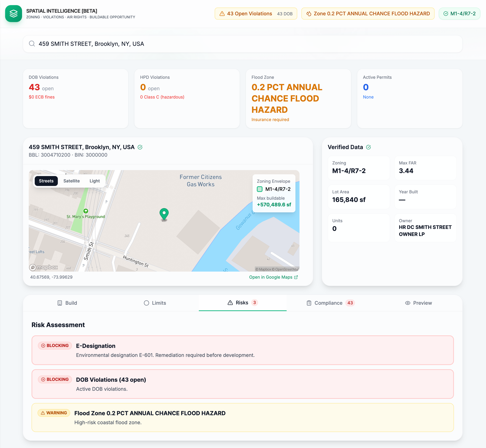Click the Zone 0.2 PCT flood hazard banner button

(x=368, y=14)
